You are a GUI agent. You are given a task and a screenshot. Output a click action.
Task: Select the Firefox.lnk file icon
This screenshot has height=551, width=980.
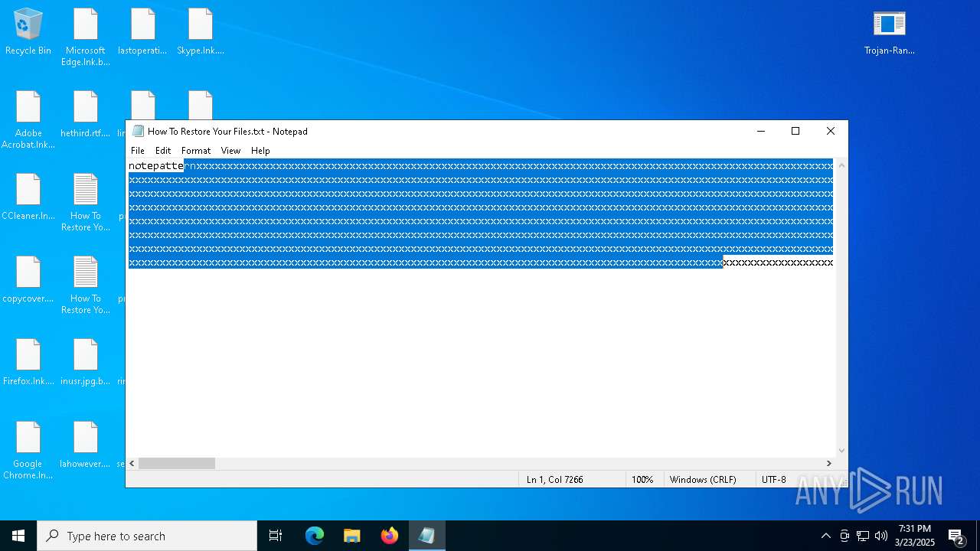click(28, 363)
